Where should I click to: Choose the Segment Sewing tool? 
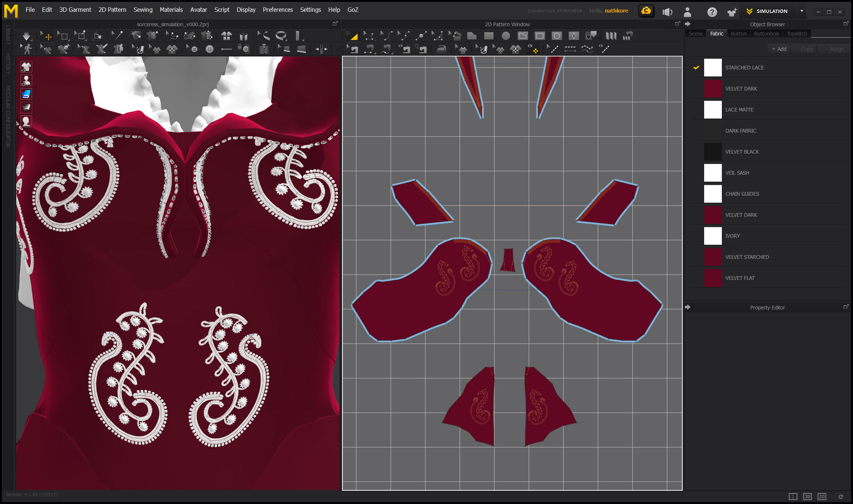(x=369, y=49)
